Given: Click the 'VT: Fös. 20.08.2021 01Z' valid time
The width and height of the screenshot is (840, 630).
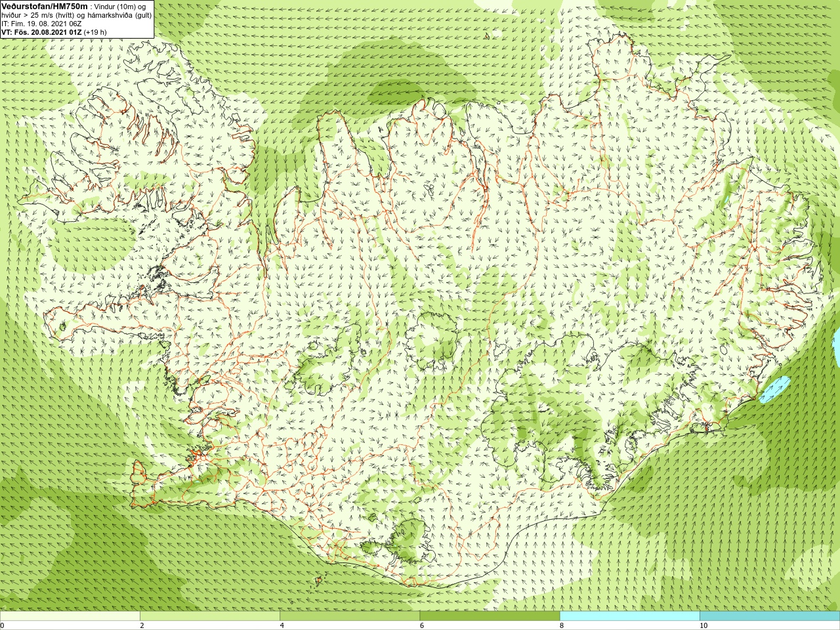Looking at the screenshot, I should point(41,33).
